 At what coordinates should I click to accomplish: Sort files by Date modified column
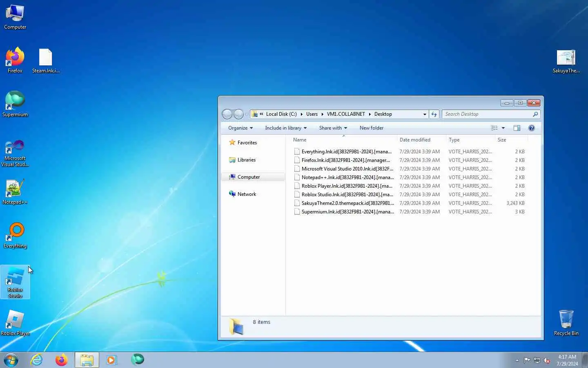tap(421, 140)
